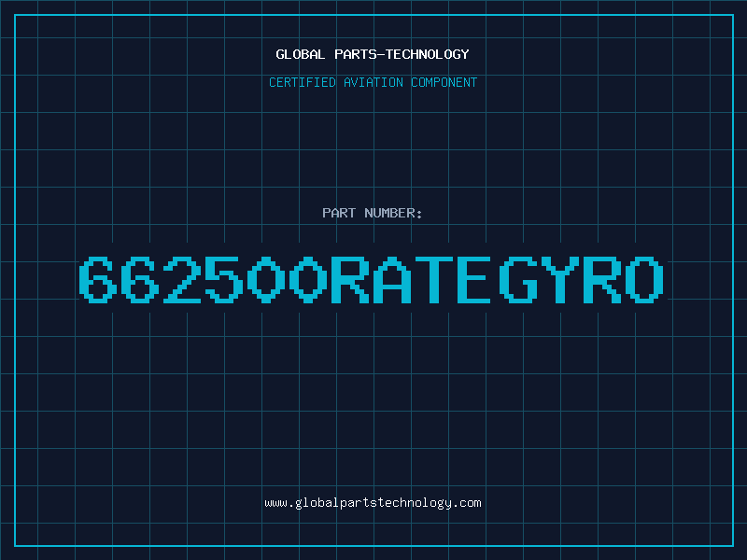747x560 pixels.
Task: Open the www.globalpartstechnology.com link
Action: (x=373, y=503)
